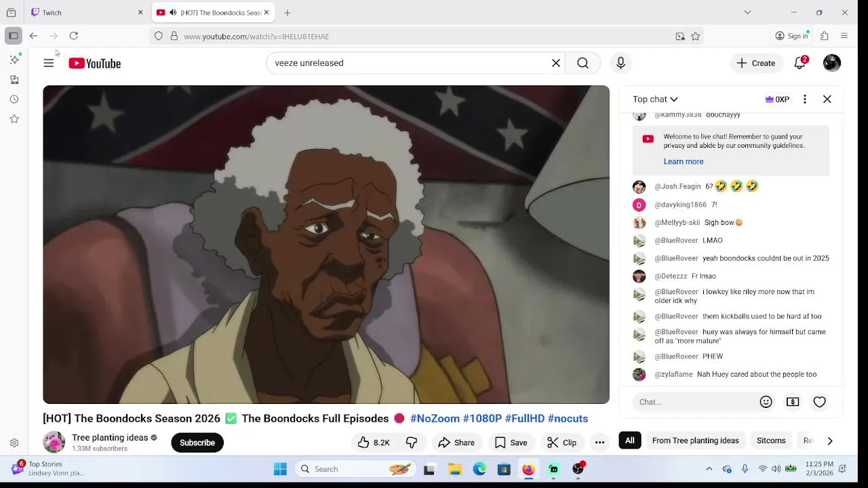Open Tree planting ideas channel avatar
Screen dimensions: 868x488
click(x=54, y=442)
